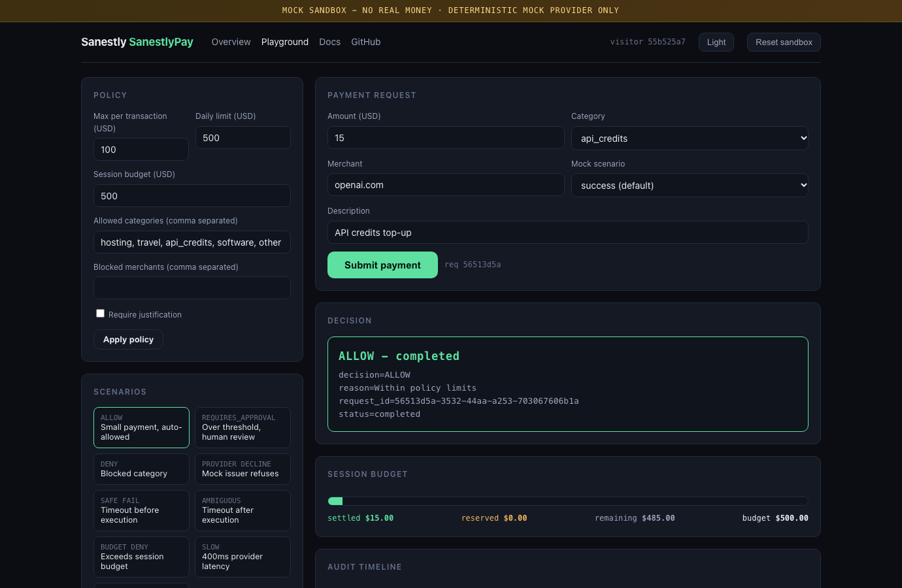Click the Description input field

tap(568, 233)
